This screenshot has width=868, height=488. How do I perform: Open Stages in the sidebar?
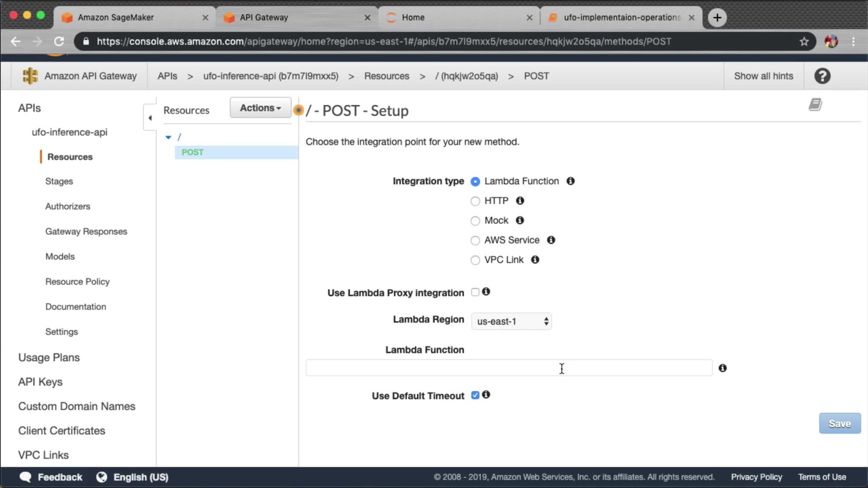(59, 181)
